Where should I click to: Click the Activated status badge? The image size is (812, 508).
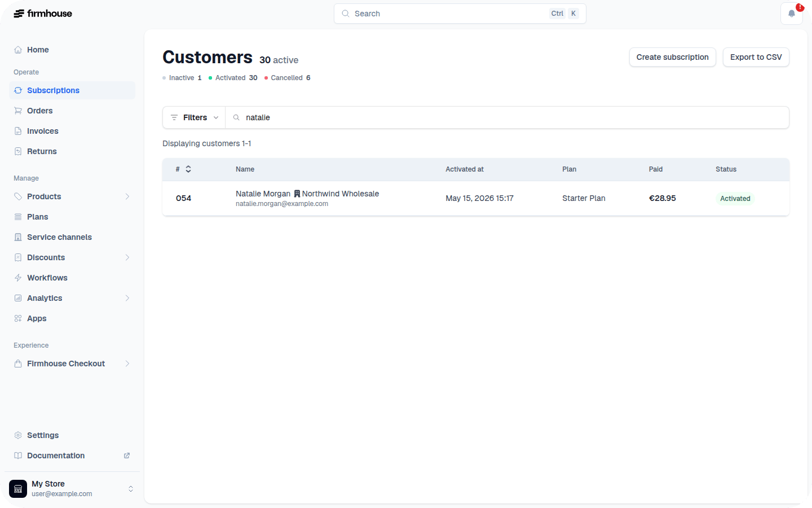click(x=735, y=199)
